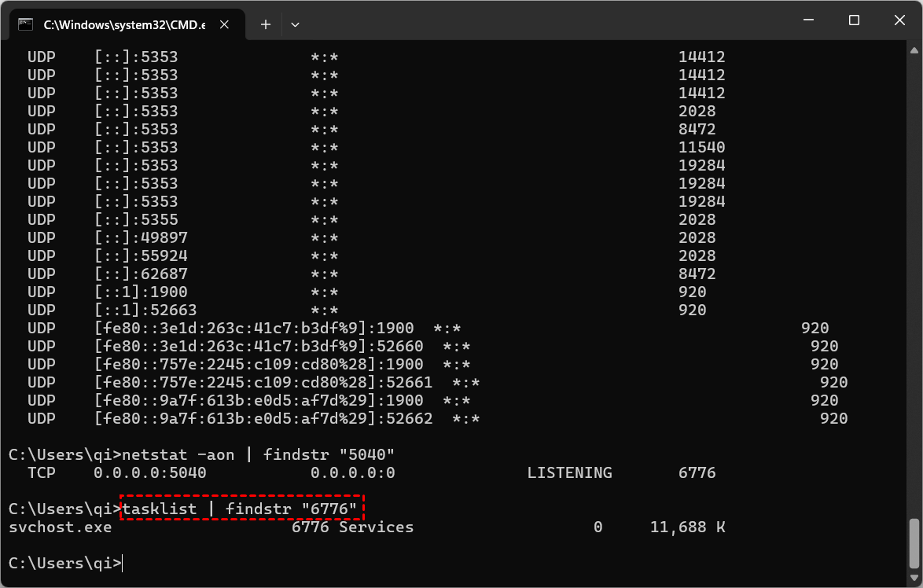Image resolution: width=923 pixels, height=588 pixels.
Task: Click the 0.0.0.0:5040 local address
Action: (x=150, y=473)
